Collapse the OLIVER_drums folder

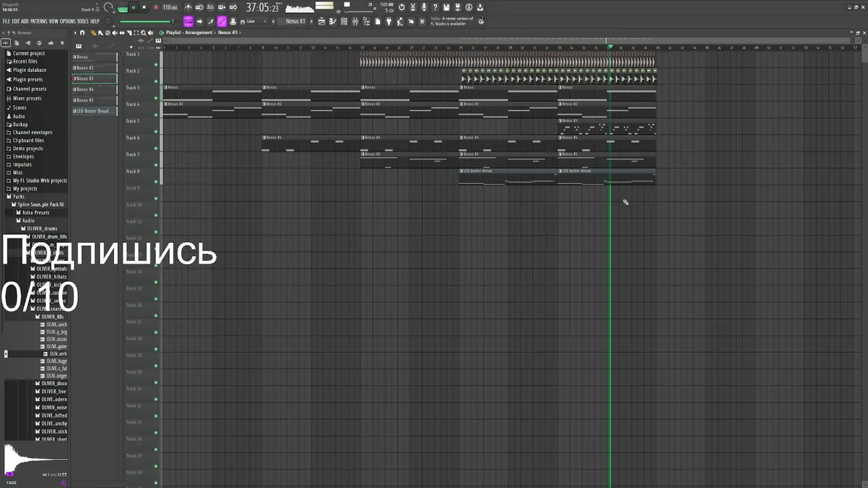pos(39,228)
